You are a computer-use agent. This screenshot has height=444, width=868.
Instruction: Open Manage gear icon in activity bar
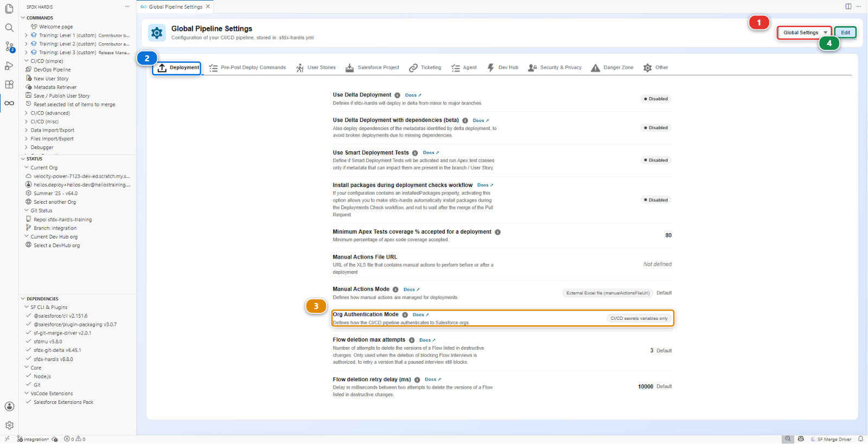coord(9,426)
